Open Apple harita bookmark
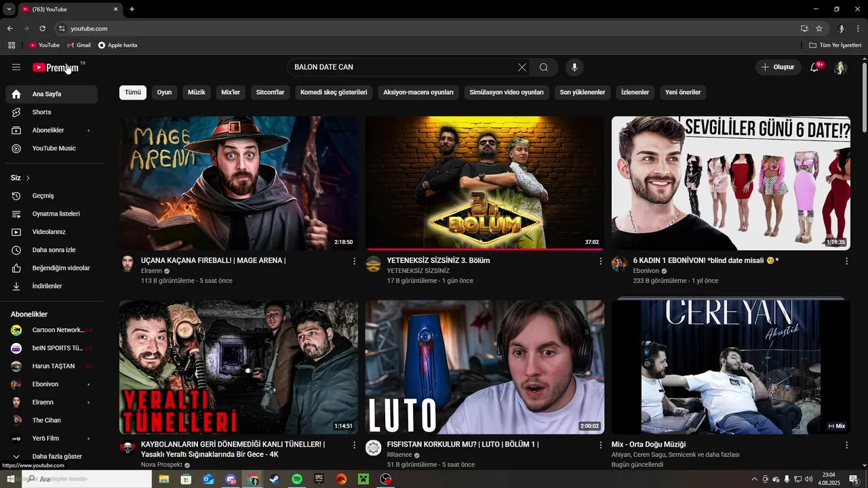The height and width of the screenshot is (488, 868). 117,45
